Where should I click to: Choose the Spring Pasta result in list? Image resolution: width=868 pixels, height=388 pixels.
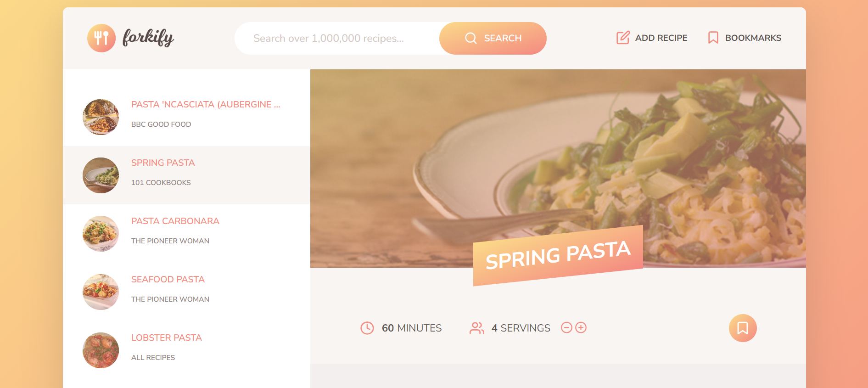(163, 163)
